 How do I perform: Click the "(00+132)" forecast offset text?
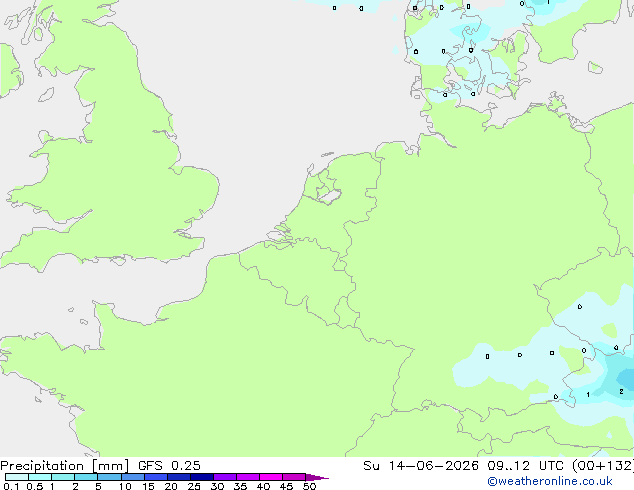click(603, 466)
